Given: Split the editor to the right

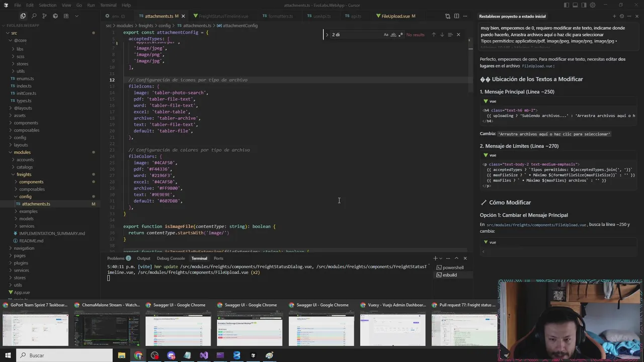Looking at the screenshot, I should coord(455,16).
